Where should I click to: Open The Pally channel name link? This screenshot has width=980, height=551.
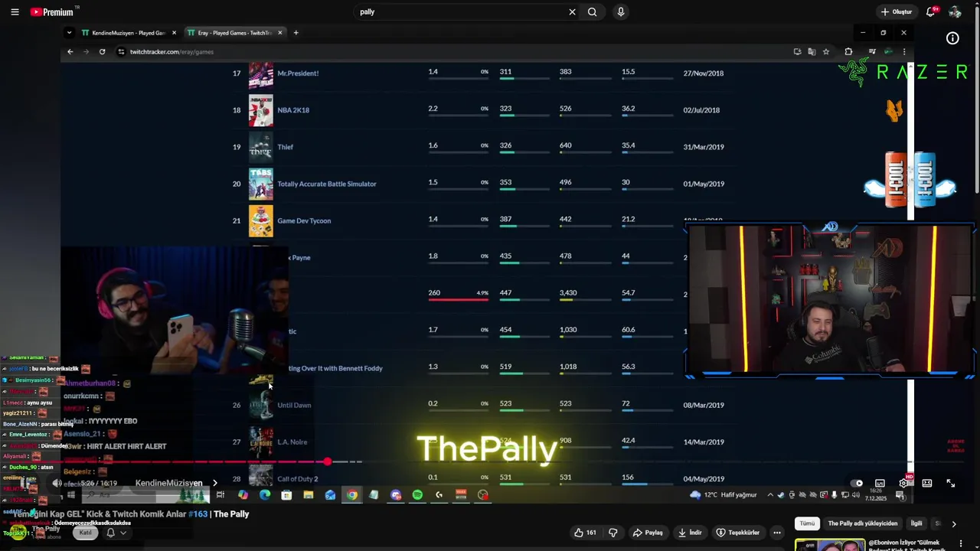tap(46, 529)
